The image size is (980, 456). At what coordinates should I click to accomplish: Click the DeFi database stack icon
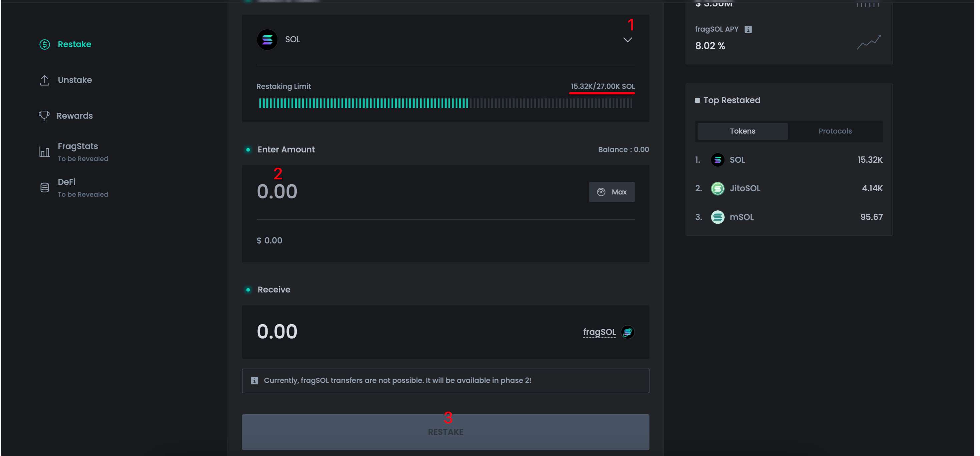tap(44, 187)
